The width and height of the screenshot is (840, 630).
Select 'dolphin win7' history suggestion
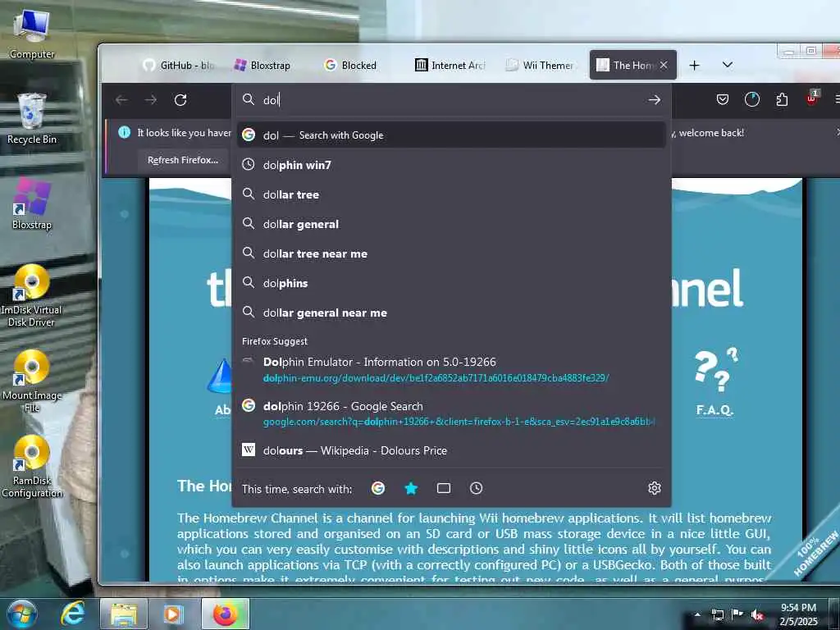(x=451, y=165)
